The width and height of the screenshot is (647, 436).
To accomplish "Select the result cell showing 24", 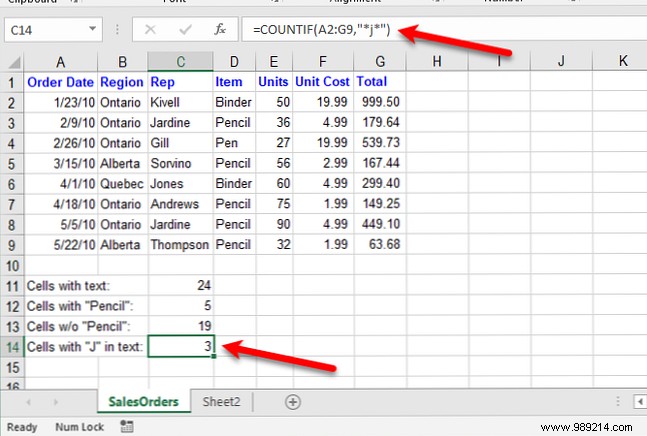I will pos(181,285).
